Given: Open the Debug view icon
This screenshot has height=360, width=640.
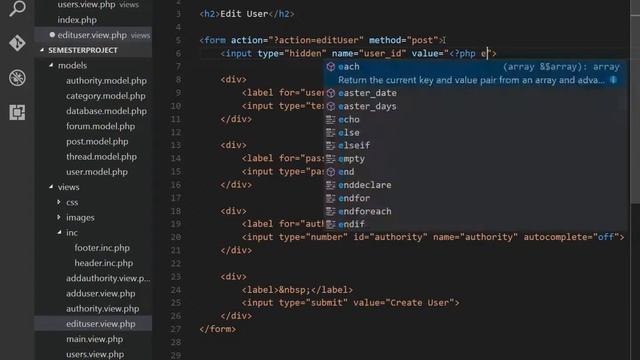Looking at the screenshot, I should [x=17, y=78].
